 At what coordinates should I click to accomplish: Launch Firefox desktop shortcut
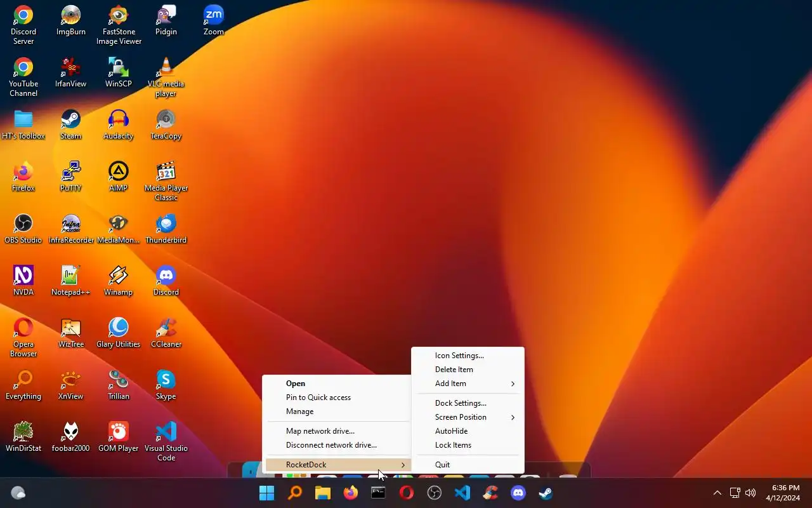pos(23,177)
